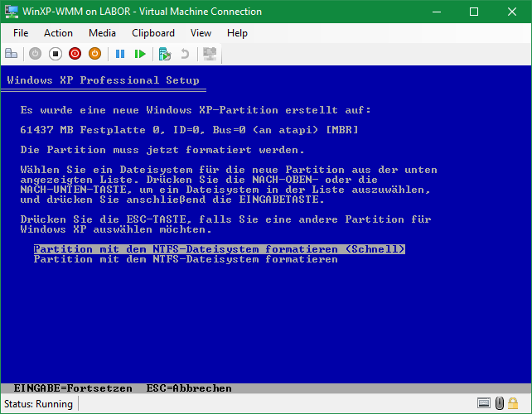
Task: Select the full NTFS format option
Action: (185, 259)
